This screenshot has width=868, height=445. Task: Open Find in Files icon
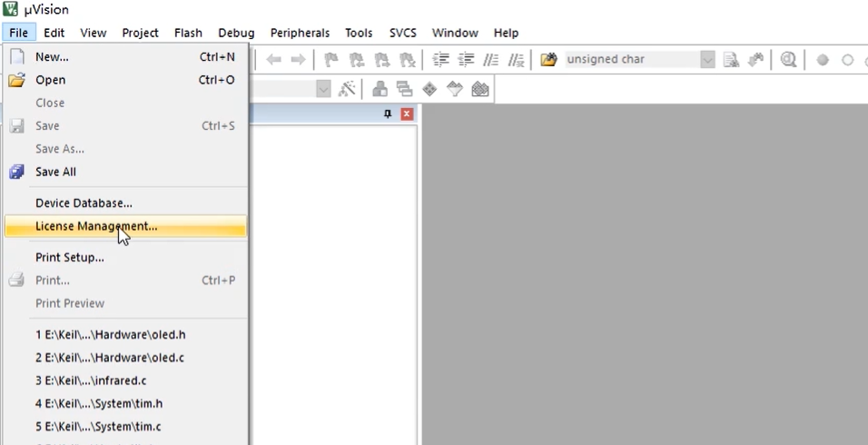pyautogui.click(x=548, y=59)
